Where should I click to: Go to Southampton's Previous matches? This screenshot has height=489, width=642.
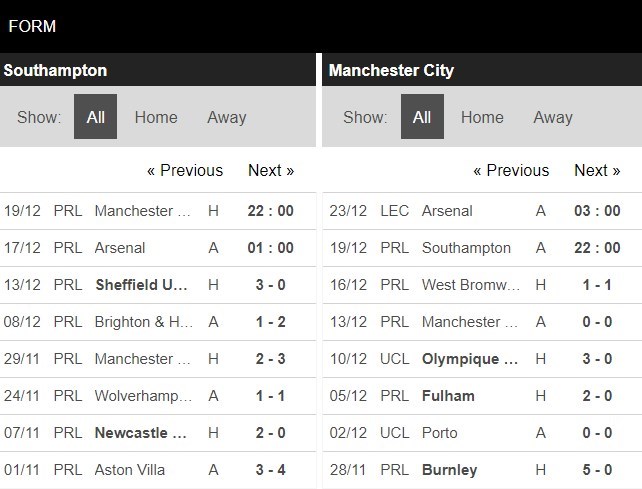tap(185, 170)
